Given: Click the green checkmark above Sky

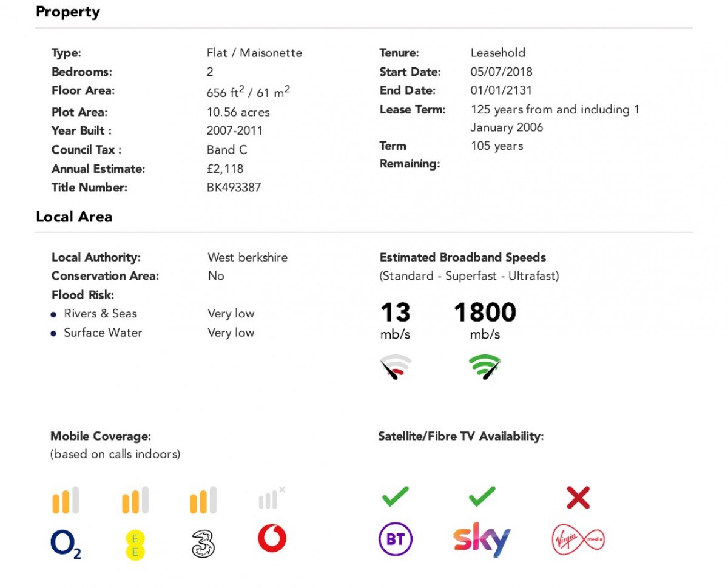Looking at the screenshot, I should (482, 497).
